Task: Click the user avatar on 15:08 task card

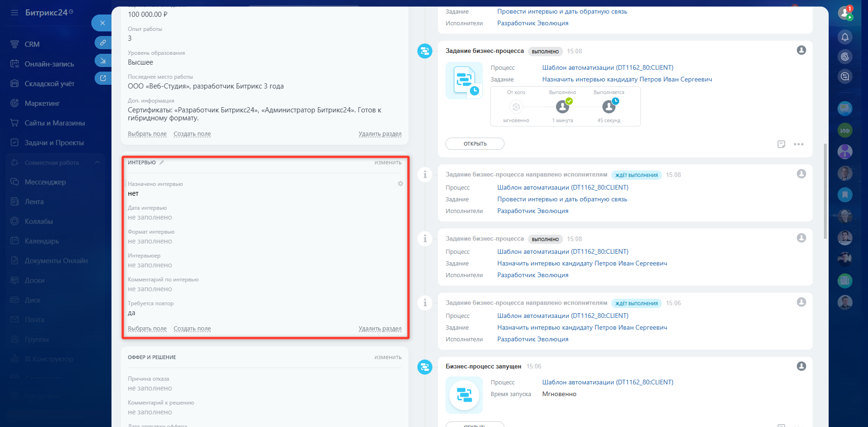Action: pos(801,50)
